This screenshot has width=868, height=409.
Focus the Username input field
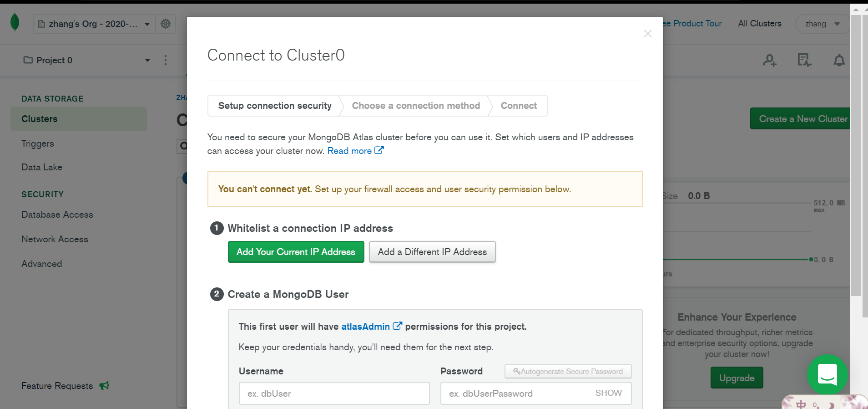[x=334, y=394]
